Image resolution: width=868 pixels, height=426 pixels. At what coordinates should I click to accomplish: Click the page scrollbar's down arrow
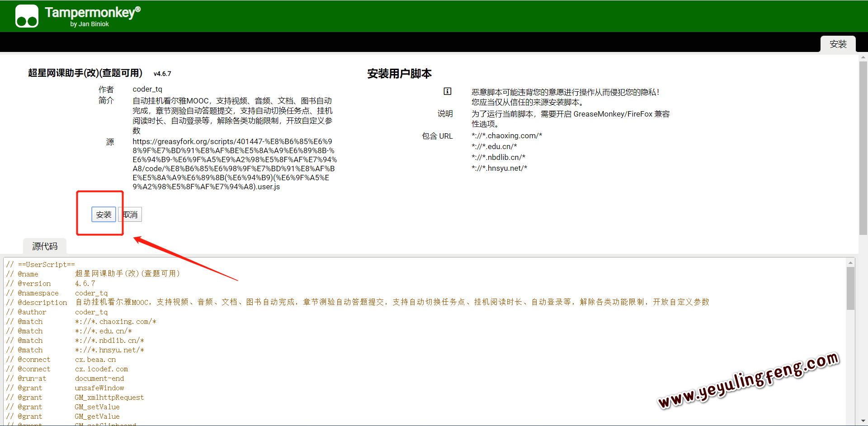863,421
